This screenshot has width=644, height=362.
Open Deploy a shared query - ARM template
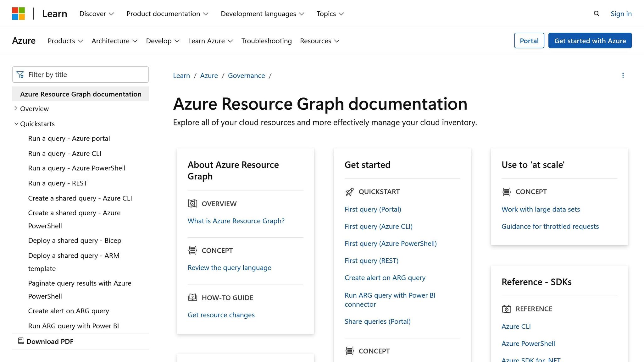(74, 262)
